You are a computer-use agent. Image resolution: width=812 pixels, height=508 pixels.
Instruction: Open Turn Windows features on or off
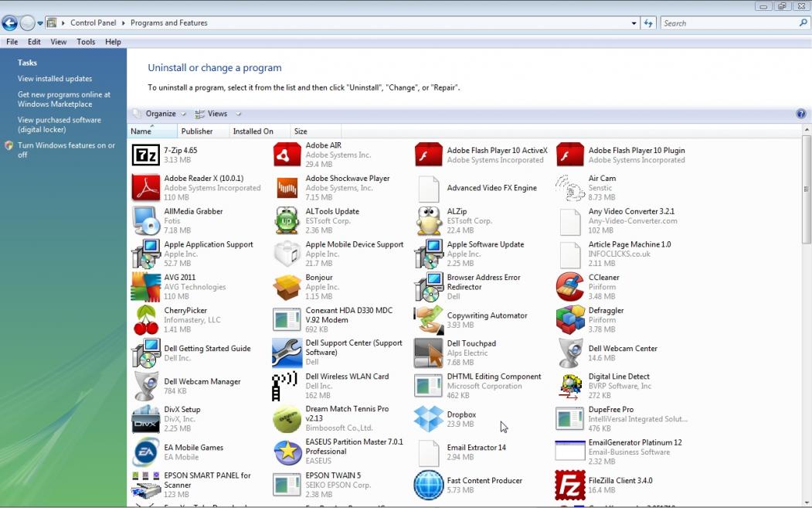(66, 150)
